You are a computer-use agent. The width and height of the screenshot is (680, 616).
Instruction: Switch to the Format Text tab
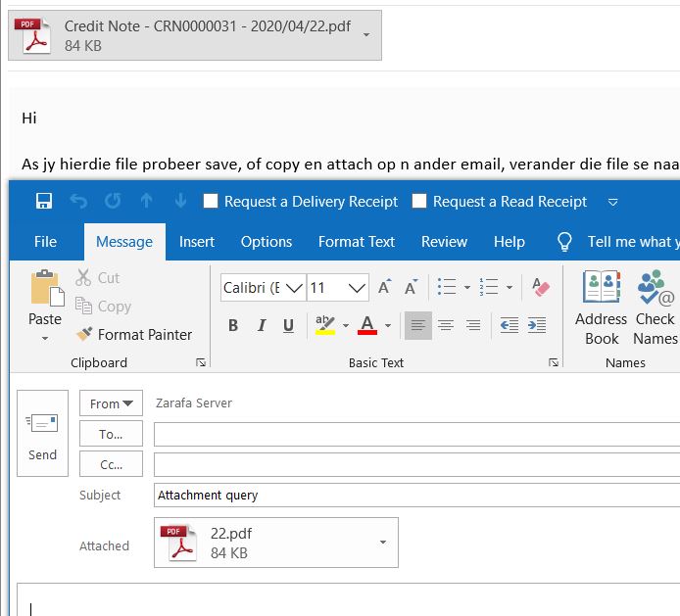coord(357,242)
